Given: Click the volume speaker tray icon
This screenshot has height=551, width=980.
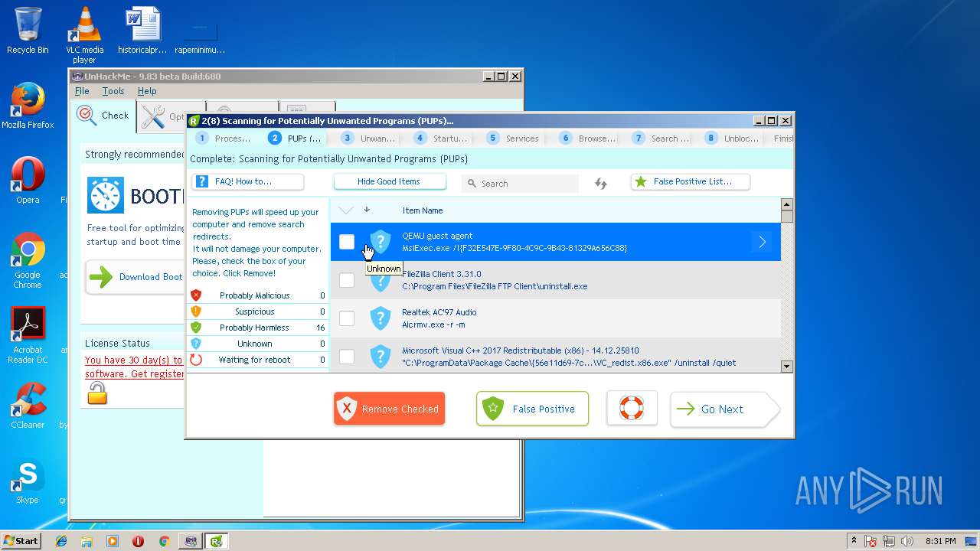Looking at the screenshot, I should pyautogui.click(x=907, y=541).
